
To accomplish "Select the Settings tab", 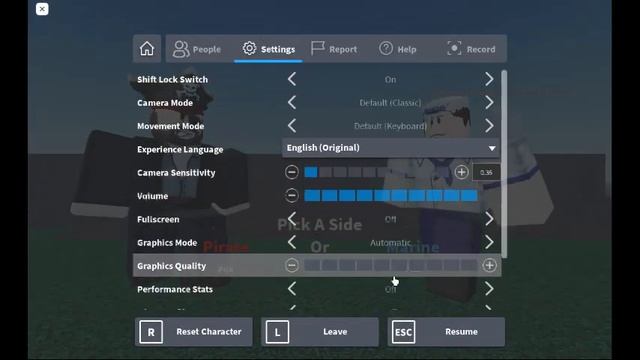I will coord(268,49).
